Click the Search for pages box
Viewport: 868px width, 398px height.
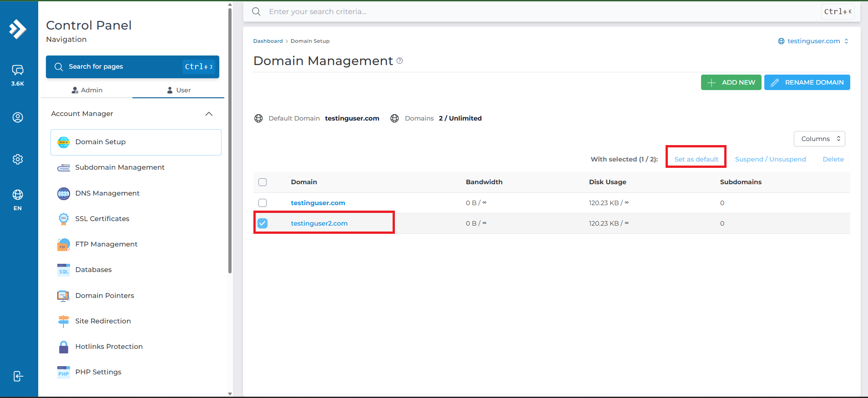point(132,67)
